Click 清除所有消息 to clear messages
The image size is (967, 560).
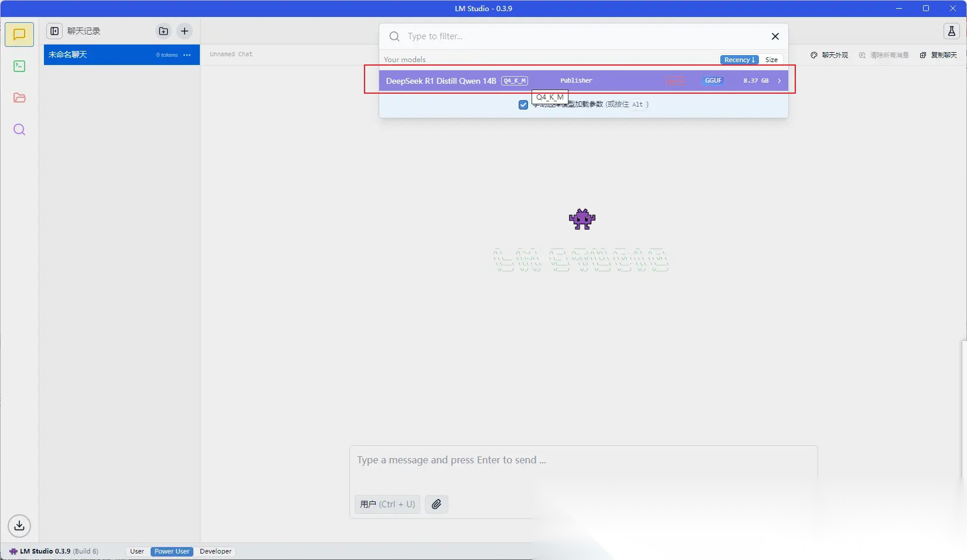pos(884,55)
